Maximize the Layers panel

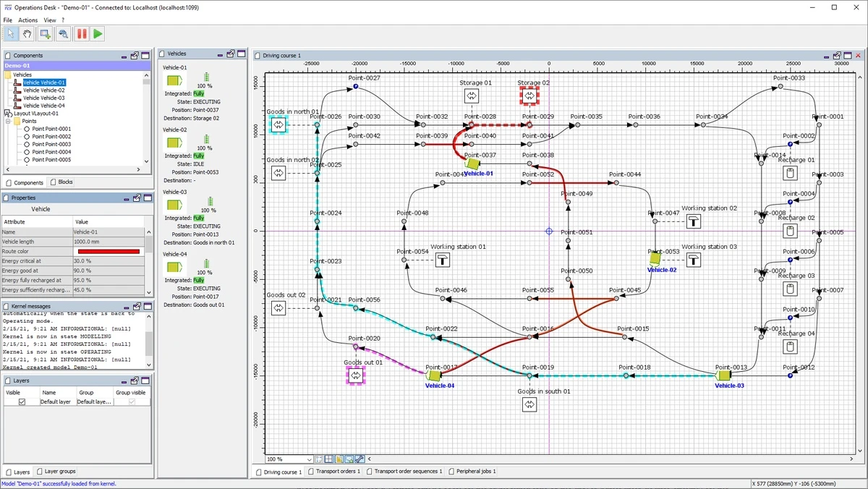click(145, 380)
